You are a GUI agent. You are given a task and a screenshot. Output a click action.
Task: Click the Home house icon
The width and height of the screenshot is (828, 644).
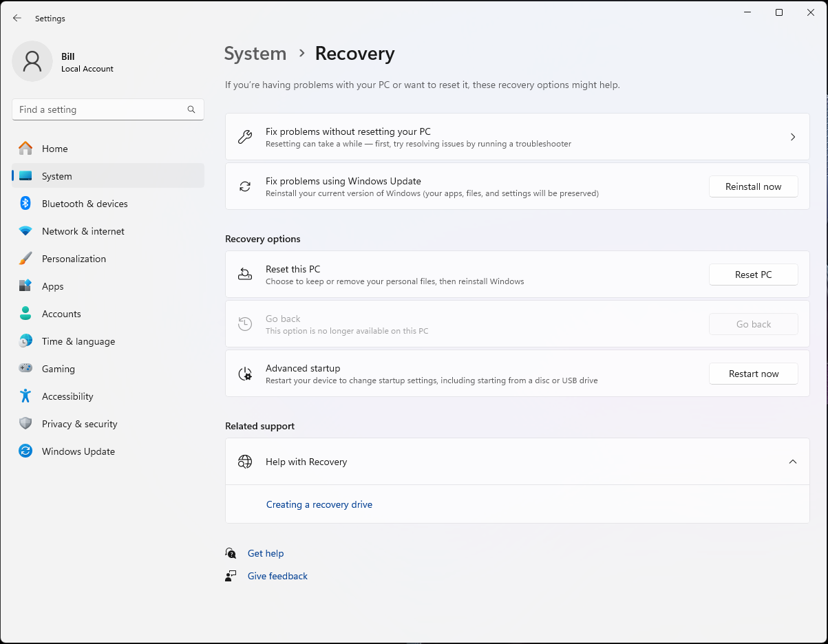pyautogui.click(x=25, y=149)
